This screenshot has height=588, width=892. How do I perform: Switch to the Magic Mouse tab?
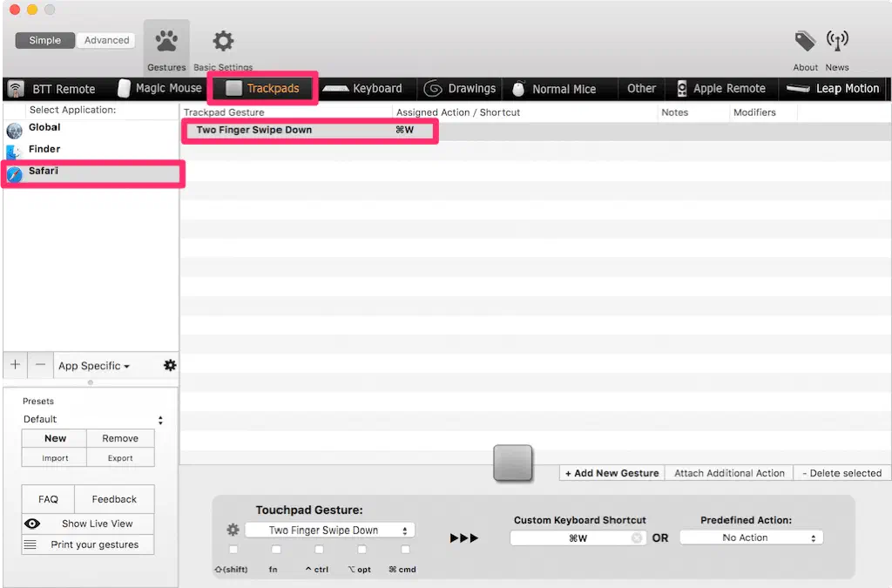tap(159, 89)
